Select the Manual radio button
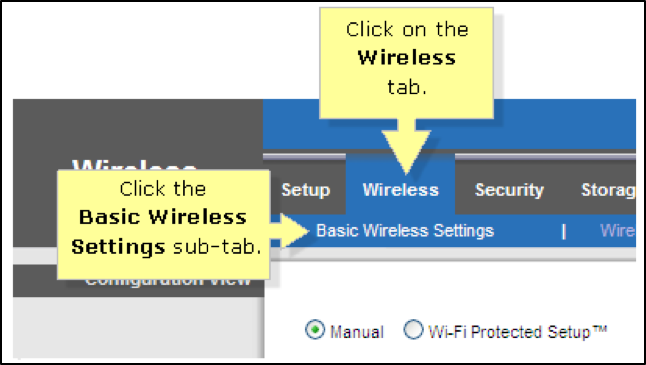Screen dimensions: 646x365 (x=315, y=330)
